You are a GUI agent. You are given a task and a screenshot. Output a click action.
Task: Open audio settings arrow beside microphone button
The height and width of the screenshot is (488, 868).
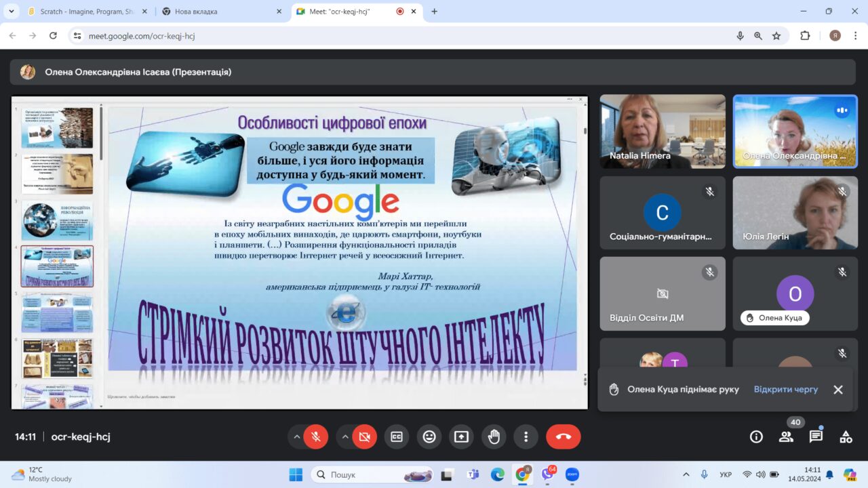click(x=297, y=437)
